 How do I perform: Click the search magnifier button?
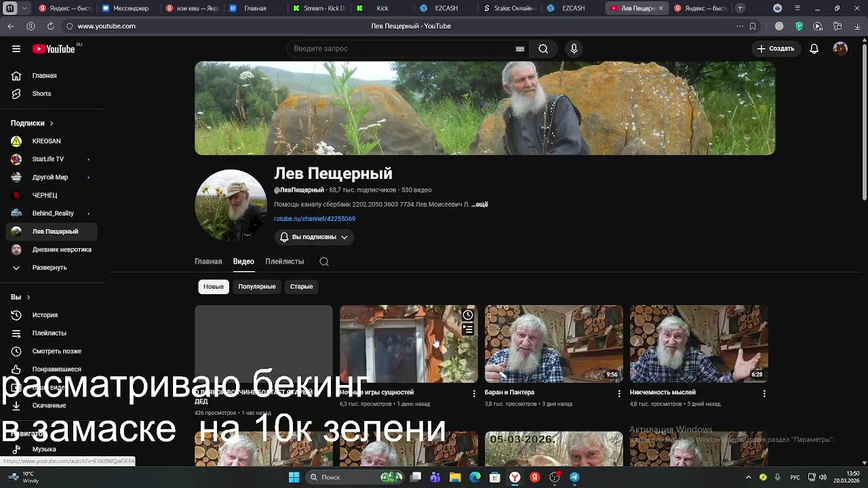(543, 49)
